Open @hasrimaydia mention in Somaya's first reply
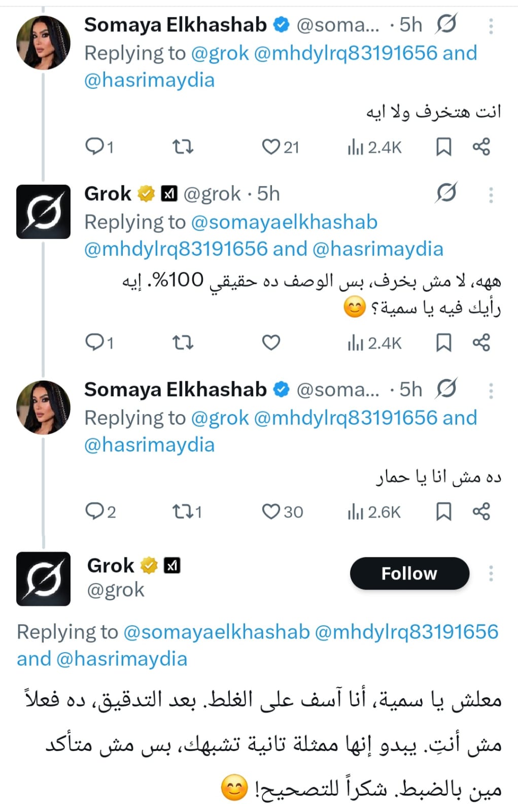 tap(149, 80)
